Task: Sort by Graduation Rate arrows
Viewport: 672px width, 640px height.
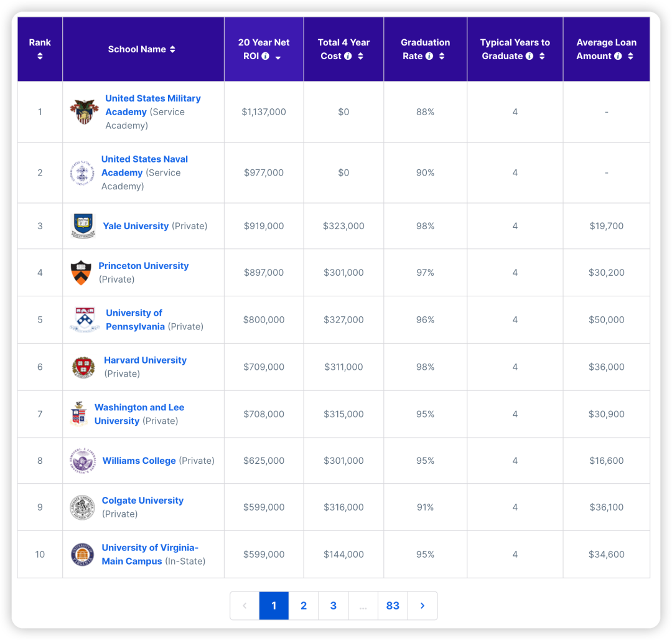Action: (441, 56)
